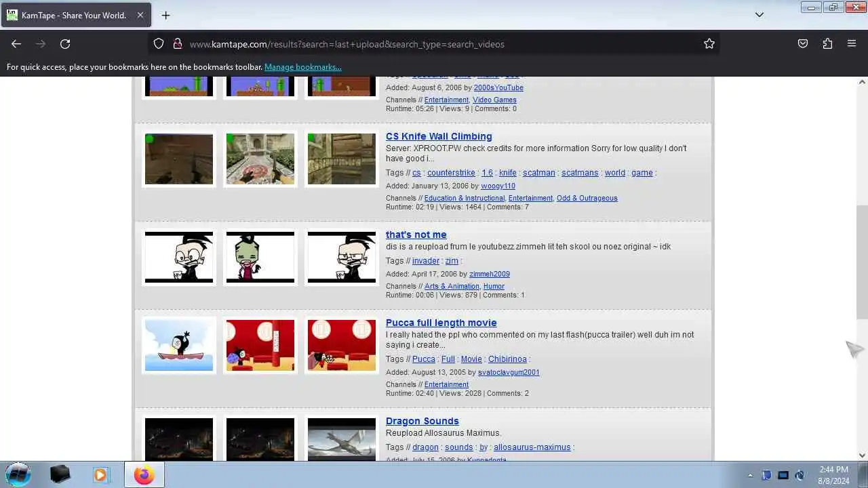Open the Firefox hamburger menu

point(852,44)
